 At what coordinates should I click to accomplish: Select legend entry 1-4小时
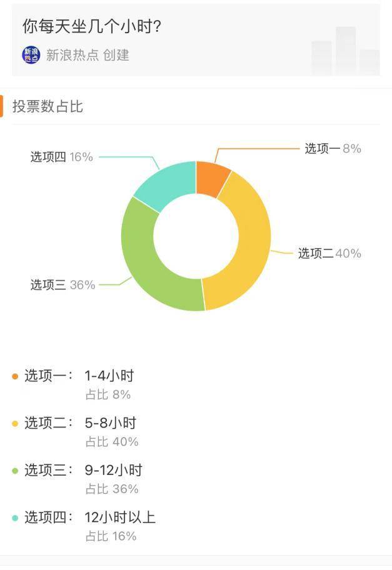(x=109, y=376)
